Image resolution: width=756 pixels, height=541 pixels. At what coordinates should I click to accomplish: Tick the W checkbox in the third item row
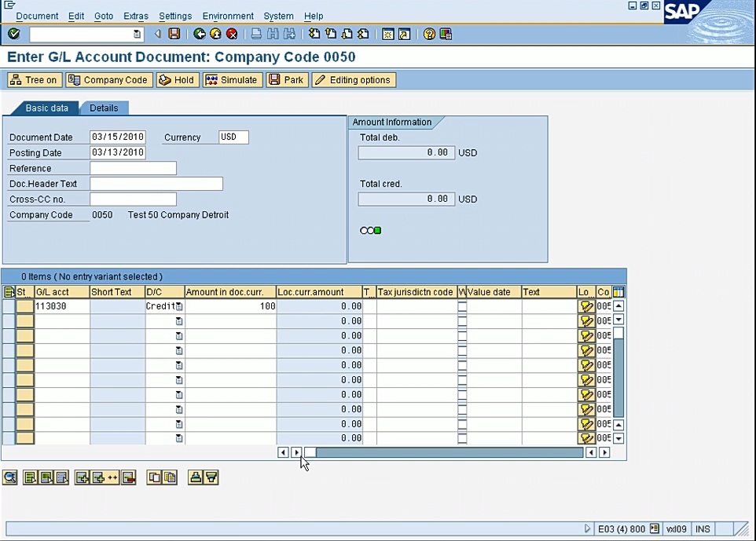[x=462, y=336]
